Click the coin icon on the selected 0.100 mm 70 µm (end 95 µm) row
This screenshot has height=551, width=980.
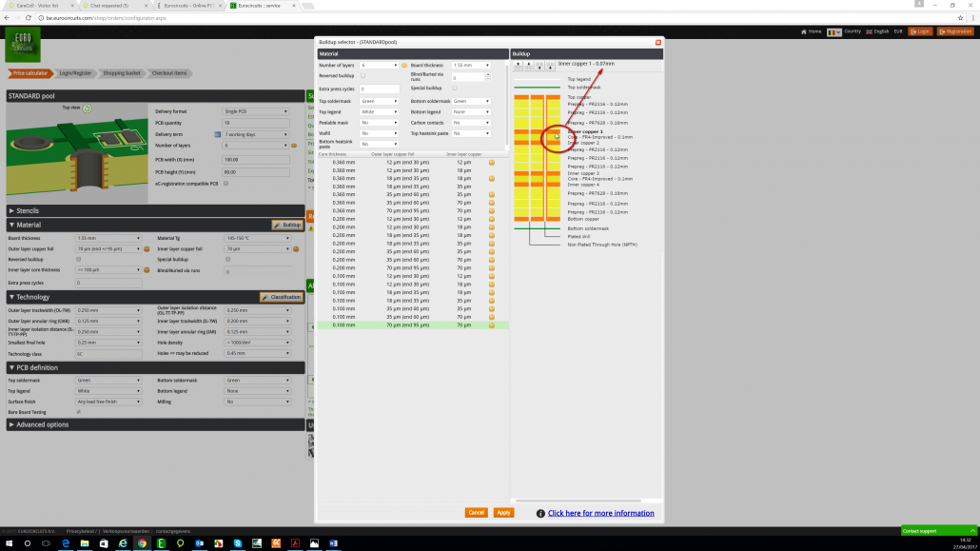coord(492,325)
